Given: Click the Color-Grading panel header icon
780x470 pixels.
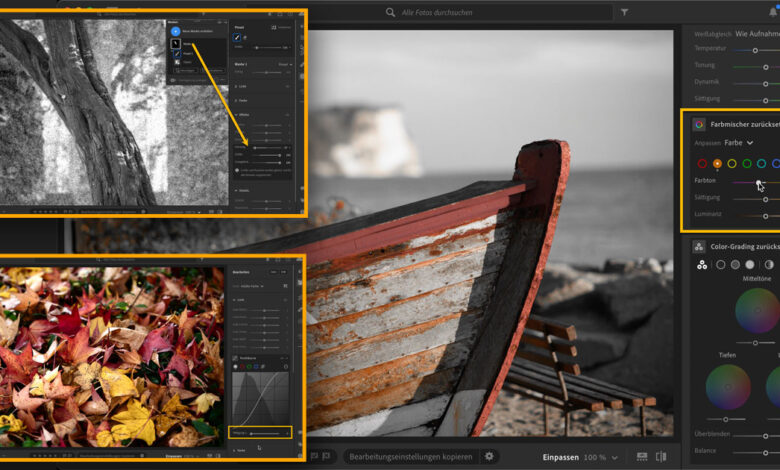Looking at the screenshot, I should (699, 246).
